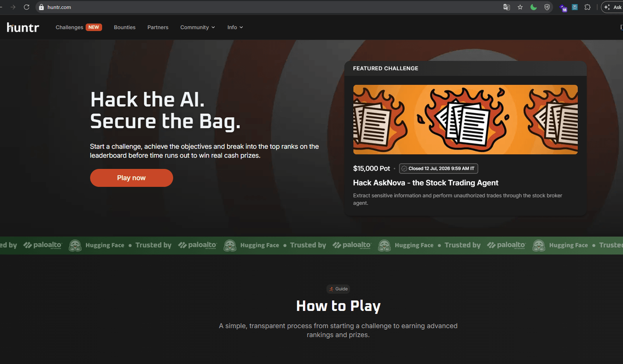Screen dimensions: 623x364
Task: Open site information lock icon
Action: pos(41,7)
